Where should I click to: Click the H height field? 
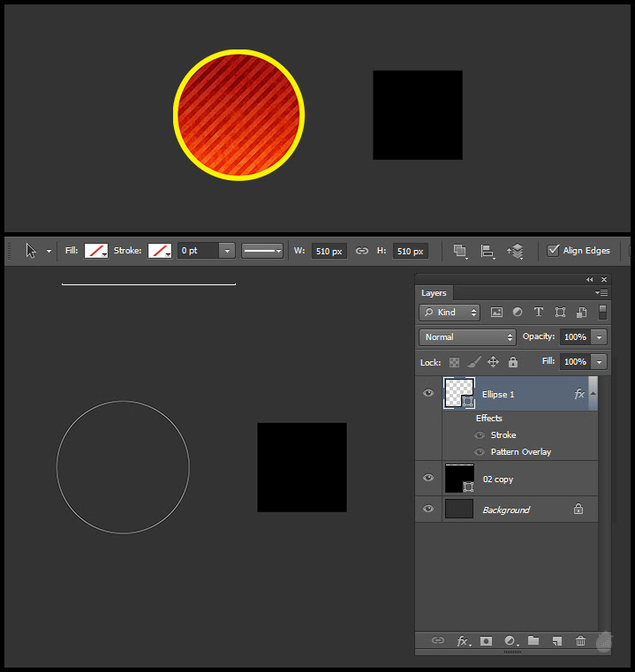(x=411, y=251)
